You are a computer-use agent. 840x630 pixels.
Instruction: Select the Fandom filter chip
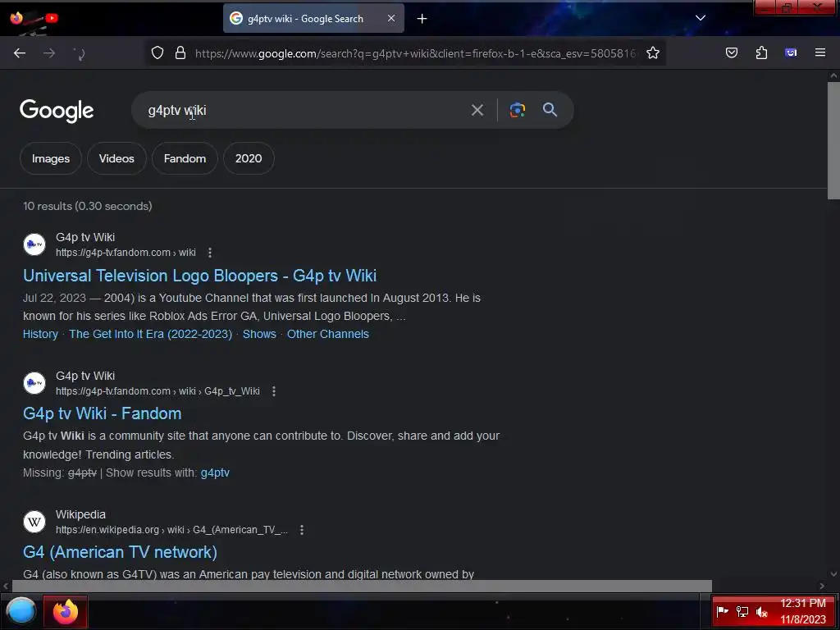tap(185, 158)
